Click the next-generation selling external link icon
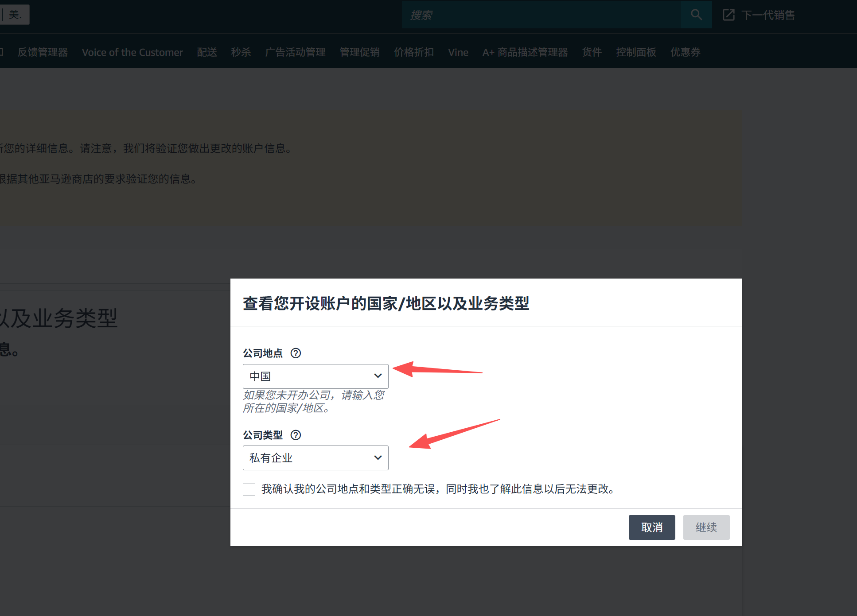This screenshot has height=616, width=857. pos(728,15)
